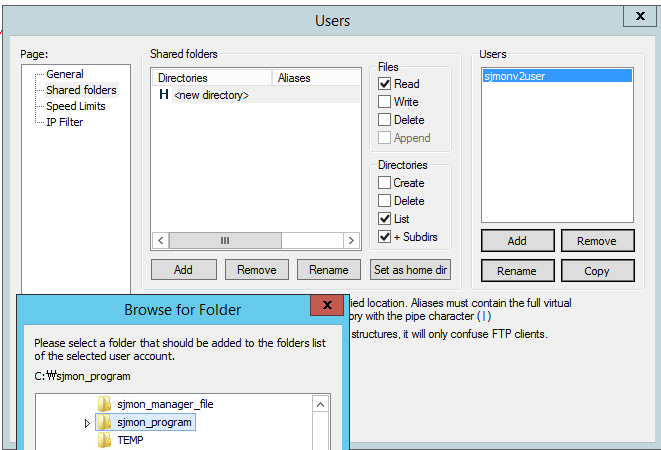The width and height of the screenshot is (661, 450).
Task: Click Copy button under Users list
Action: click(x=597, y=271)
